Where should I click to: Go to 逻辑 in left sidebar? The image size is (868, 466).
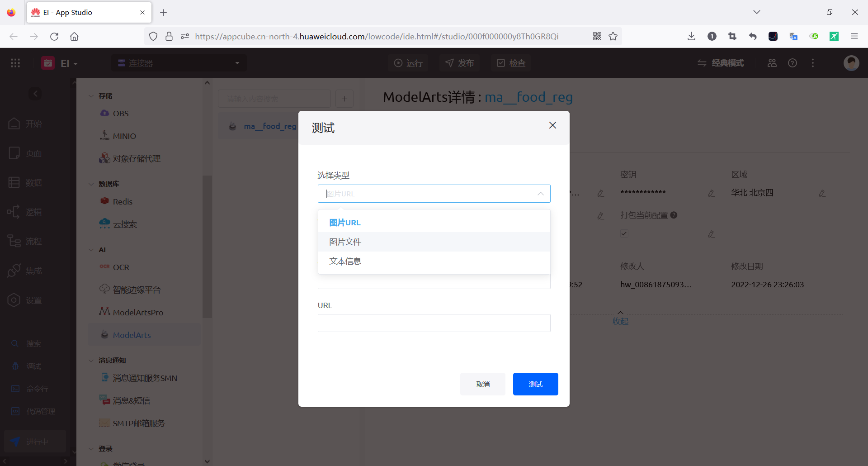click(25, 212)
